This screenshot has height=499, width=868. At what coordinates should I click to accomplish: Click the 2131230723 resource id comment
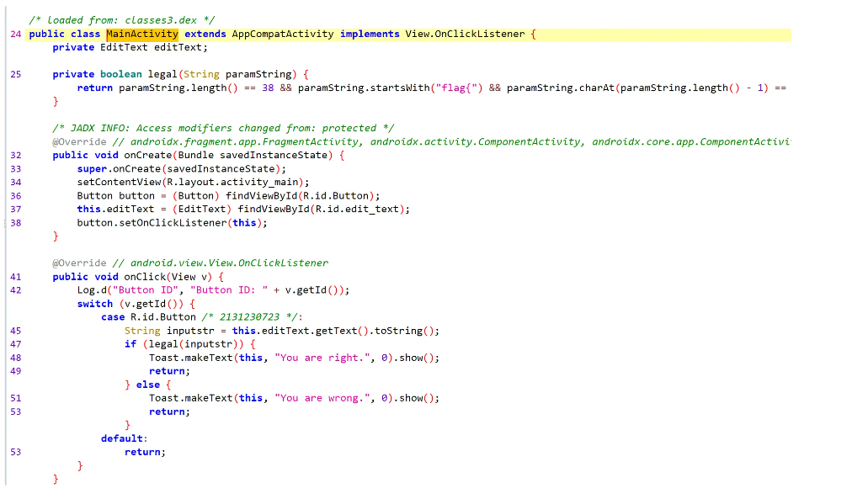point(252,317)
